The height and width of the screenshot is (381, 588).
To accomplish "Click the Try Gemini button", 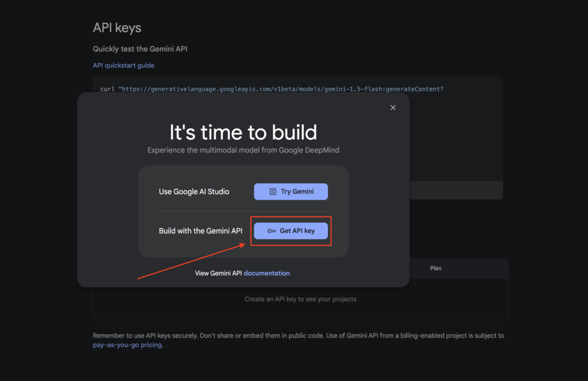I will 291,192.
